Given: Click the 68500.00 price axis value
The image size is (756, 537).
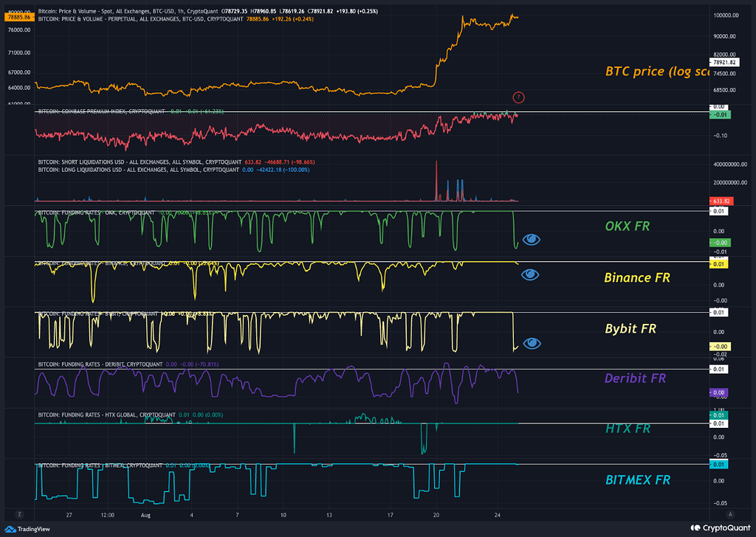Looking at the screenshot, I should click(x=724, y=90).
